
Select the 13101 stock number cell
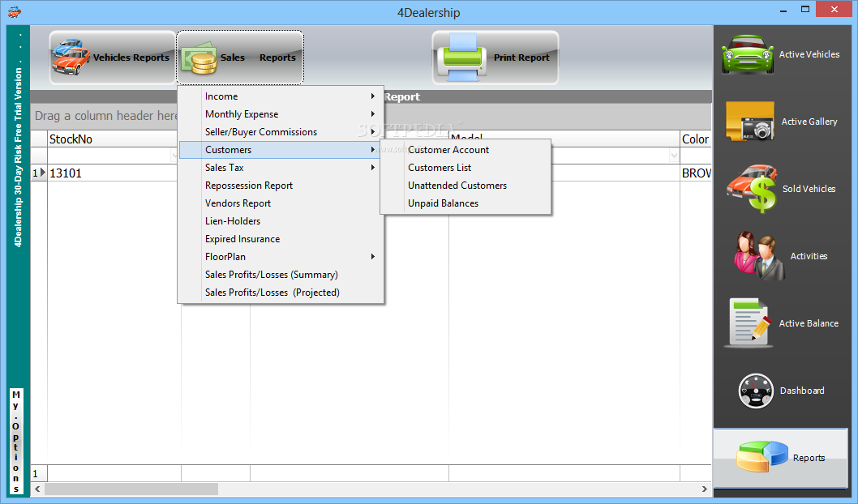112,173
